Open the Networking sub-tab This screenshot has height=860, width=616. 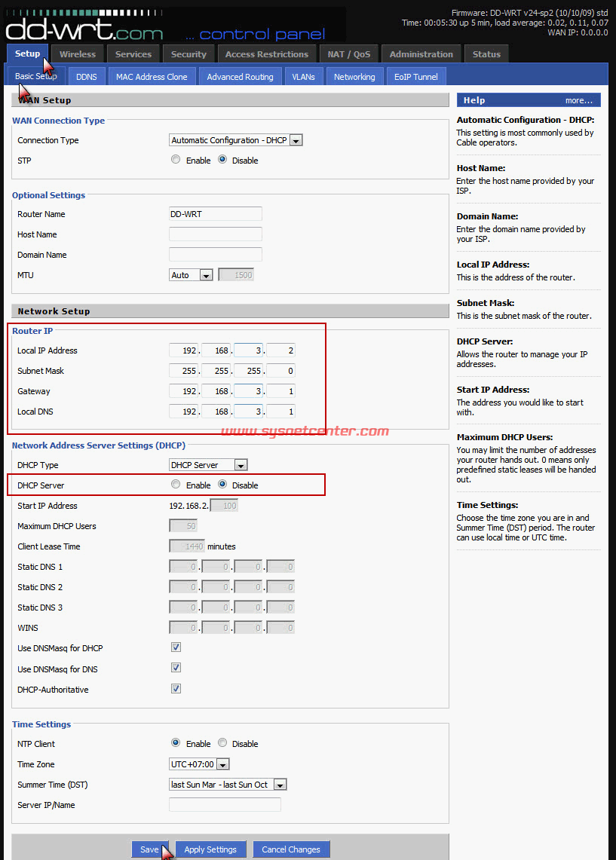(x=354, y=77)
